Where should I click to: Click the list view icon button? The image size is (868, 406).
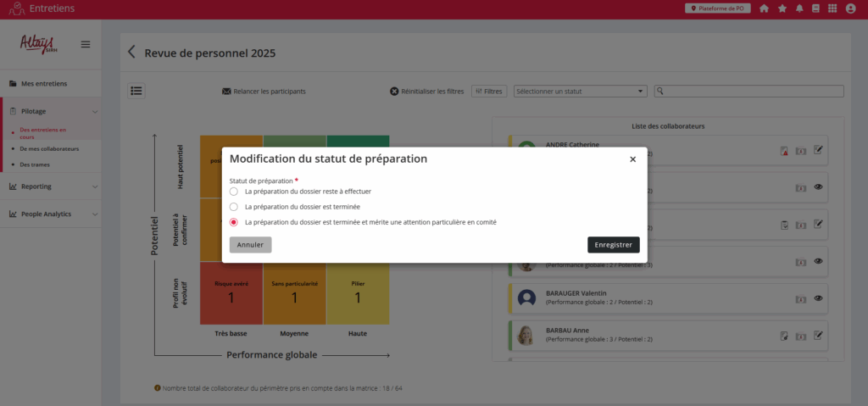coord(136,91)
